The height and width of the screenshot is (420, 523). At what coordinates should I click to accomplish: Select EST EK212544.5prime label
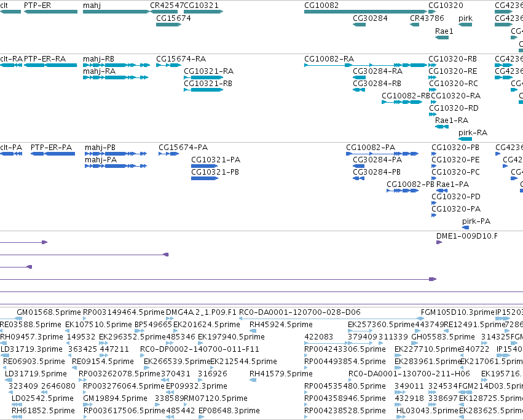(243, 362)
